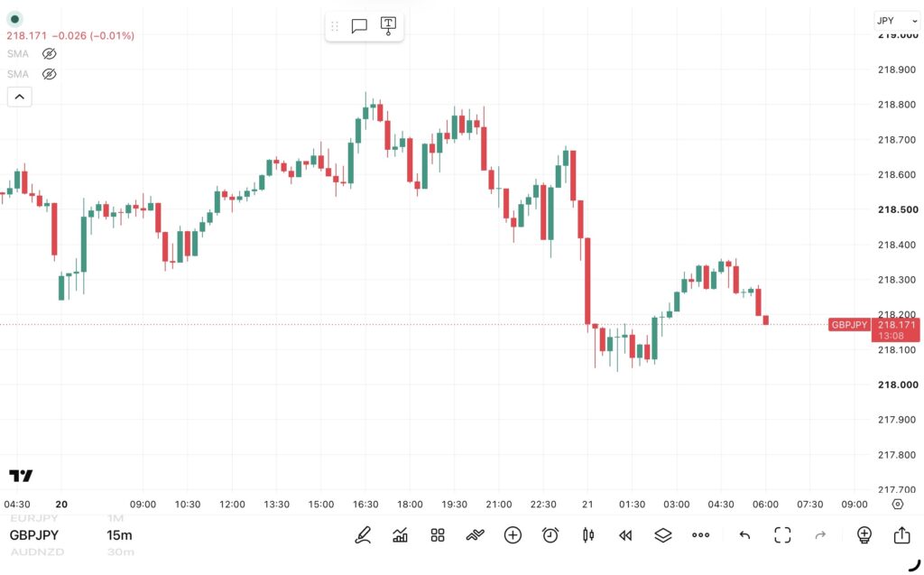Undo last action with back arrow
924x575 pixels.
(744, 535)
